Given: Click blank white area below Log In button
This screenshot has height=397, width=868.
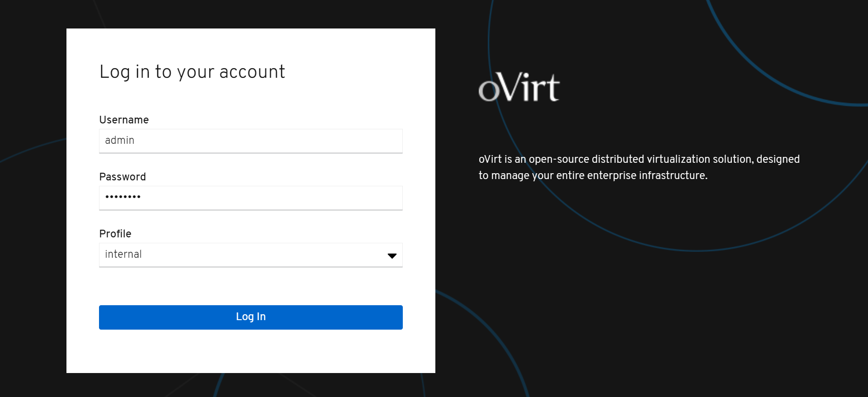Looking at the screenshot, I should [251, 352].
